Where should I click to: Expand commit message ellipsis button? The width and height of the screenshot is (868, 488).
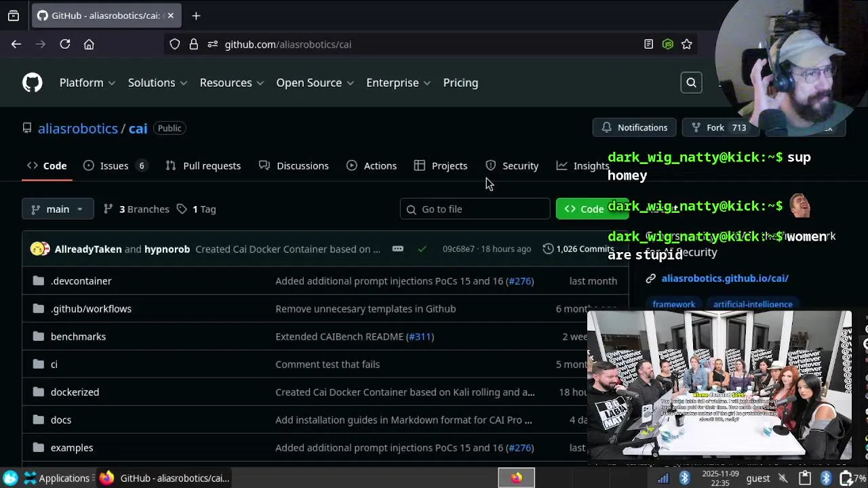click(x=398, y=249)
